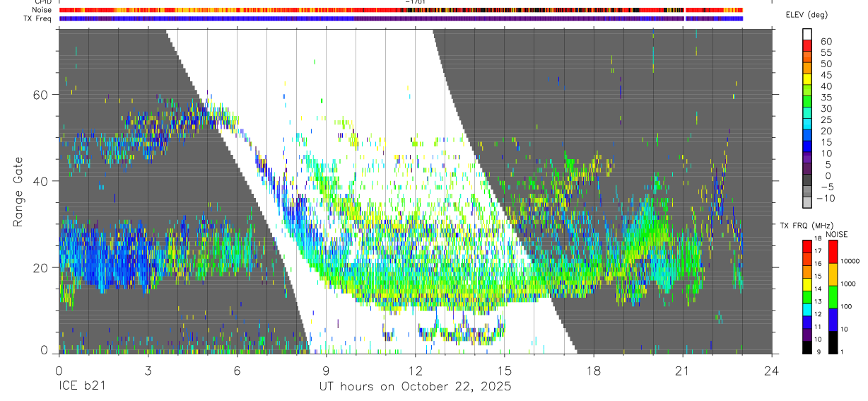Click the y-axis range gate label '20'
Image resolution: width=868 pixels, height=401 pixels.
[40, 268]
